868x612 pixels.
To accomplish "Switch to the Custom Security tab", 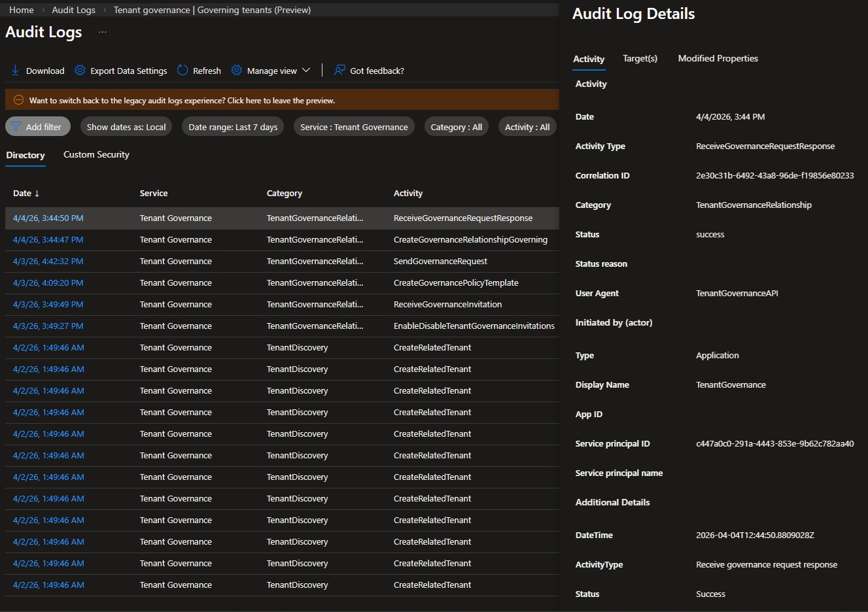I will coord(96,155).
